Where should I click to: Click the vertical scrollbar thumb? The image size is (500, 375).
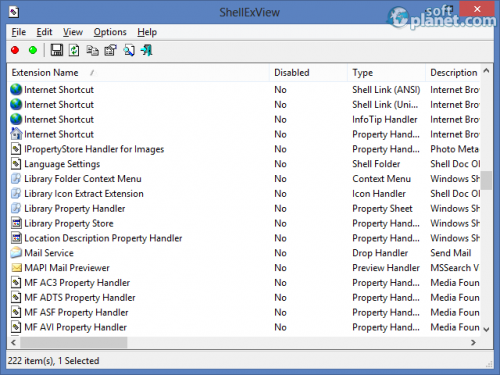(487, 180)
